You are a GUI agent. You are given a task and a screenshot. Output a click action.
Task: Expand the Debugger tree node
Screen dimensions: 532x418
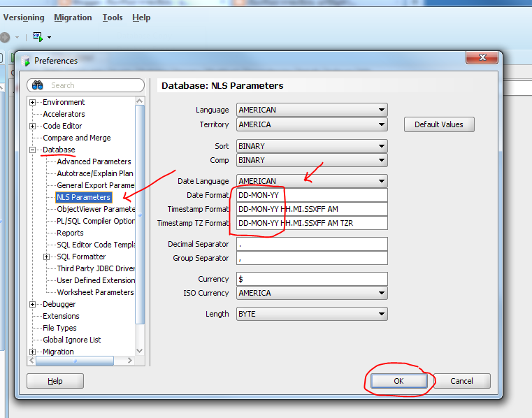coord(33,304)
